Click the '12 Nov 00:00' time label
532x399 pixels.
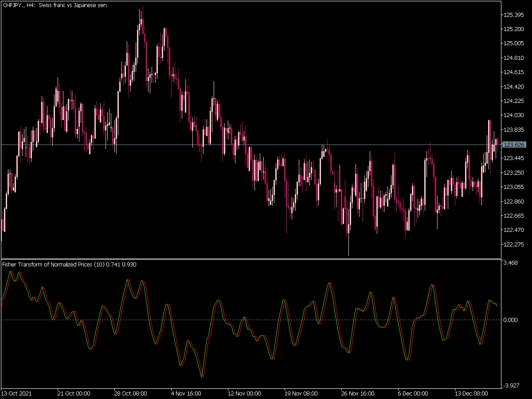click(244, 394)
